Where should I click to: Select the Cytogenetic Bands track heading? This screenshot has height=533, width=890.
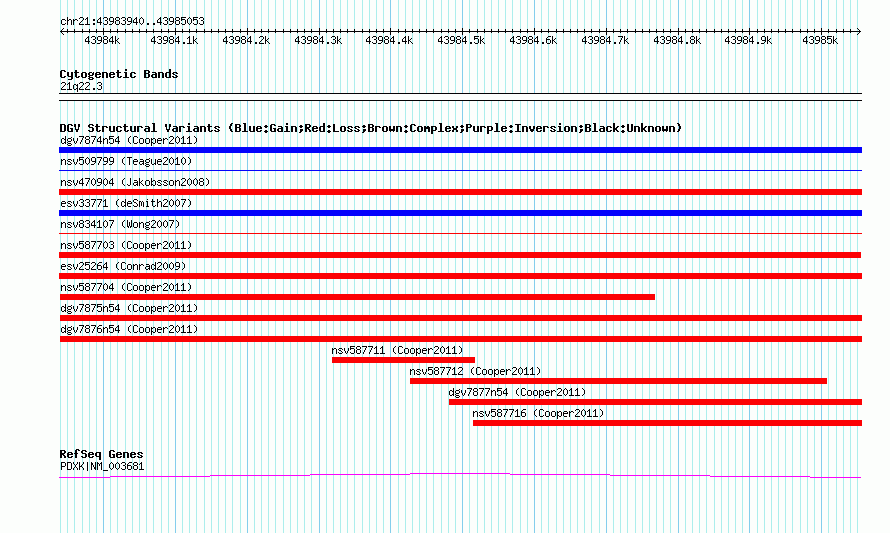pyautogui.click(x=119, y=74)
